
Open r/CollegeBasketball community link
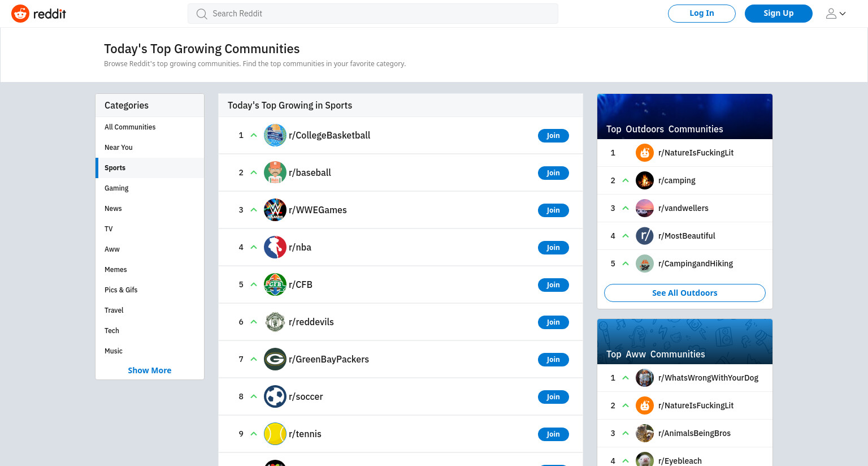[329, 135]
